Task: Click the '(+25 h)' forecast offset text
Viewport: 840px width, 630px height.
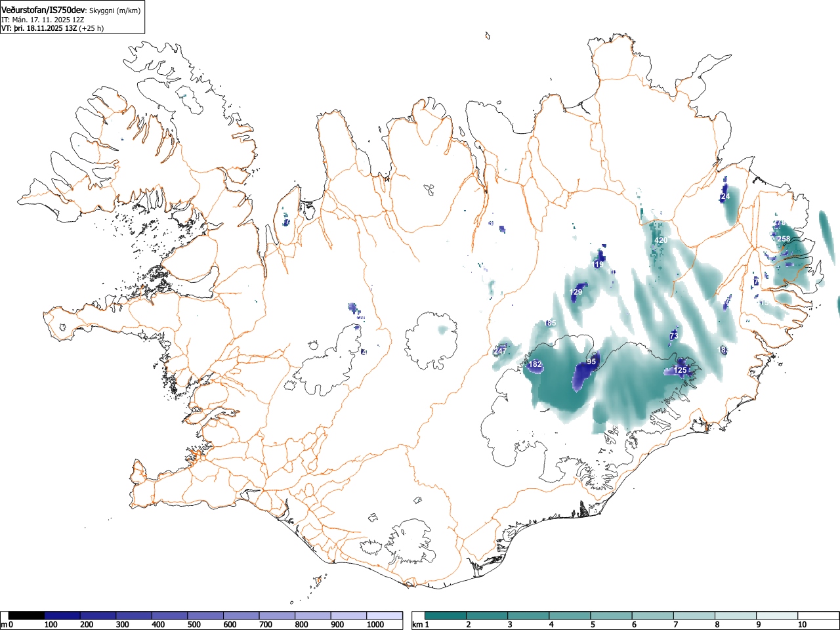Action: (91, 28)
